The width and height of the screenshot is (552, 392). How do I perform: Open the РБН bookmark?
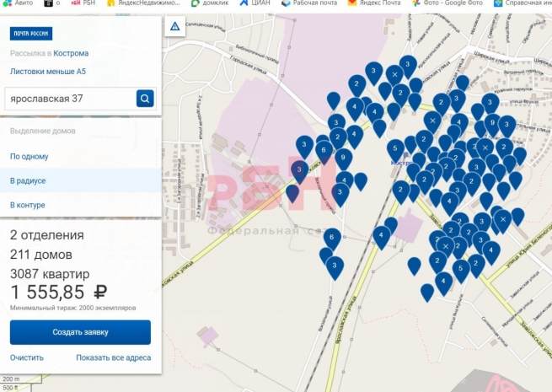(88, 3)
